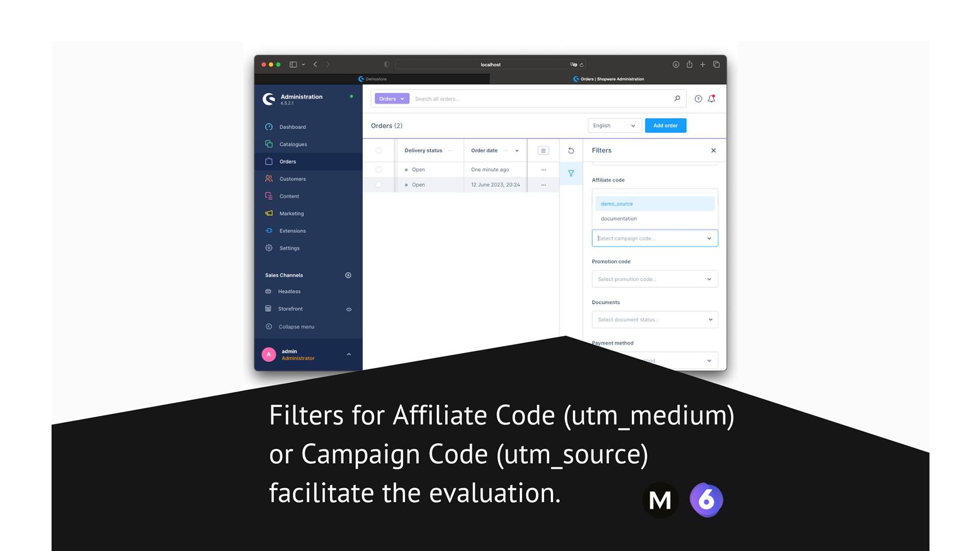Screen dimensions: 980x551
Task: Click the Extensions sidebar icon
Action: click(x=269, y=230)
